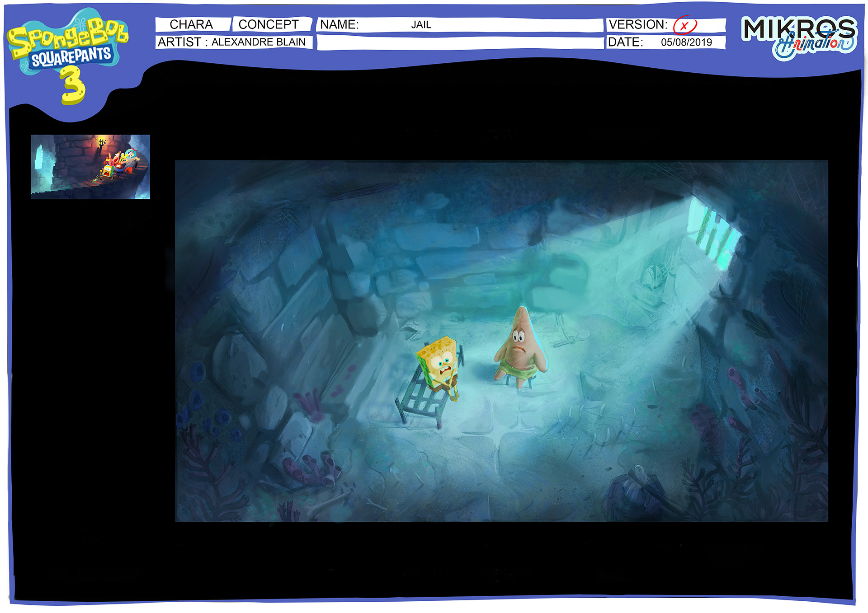Select the CHARA label box
Screen dimensions: 868x613
point(192,24)
